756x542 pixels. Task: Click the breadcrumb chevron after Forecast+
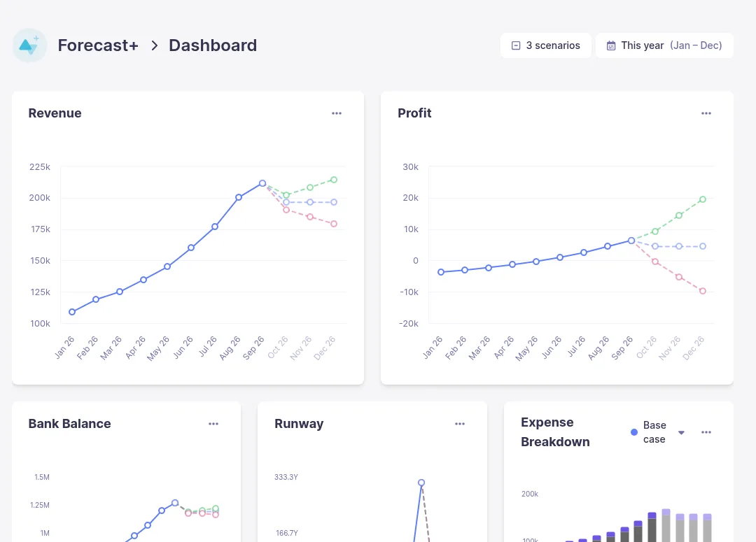(154, 45)
